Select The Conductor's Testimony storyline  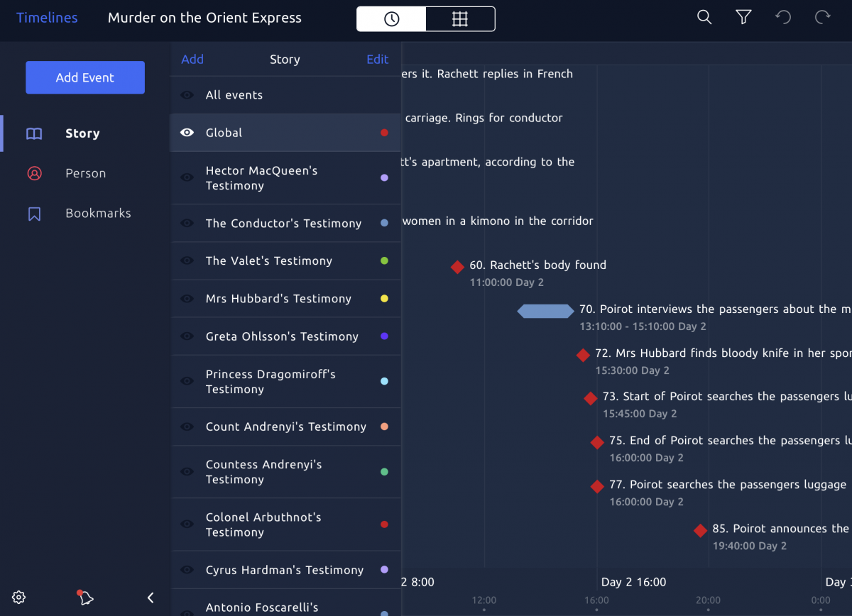click(x=283, y=223)
